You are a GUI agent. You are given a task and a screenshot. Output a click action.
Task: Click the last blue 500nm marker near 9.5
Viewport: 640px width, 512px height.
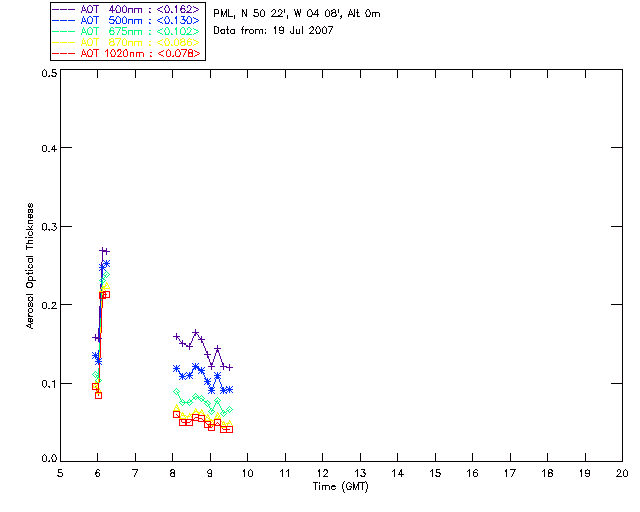point(229,390)
